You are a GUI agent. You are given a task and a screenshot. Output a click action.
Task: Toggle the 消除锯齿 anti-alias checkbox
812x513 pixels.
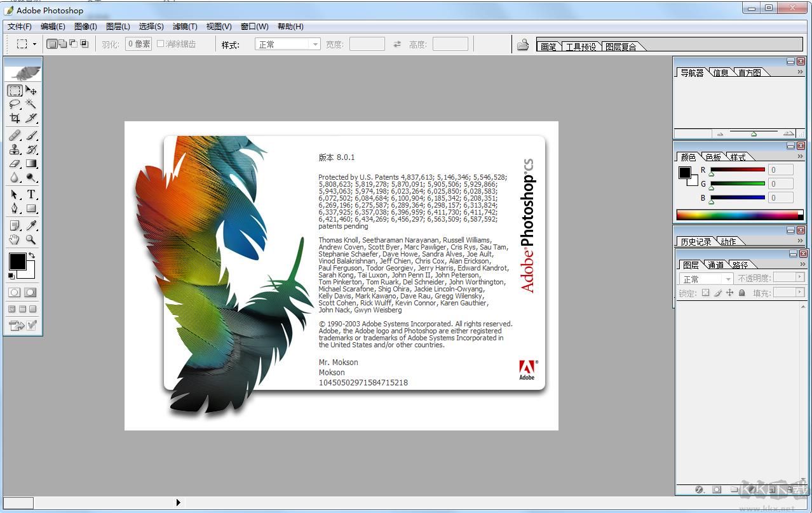click(161, 44)
